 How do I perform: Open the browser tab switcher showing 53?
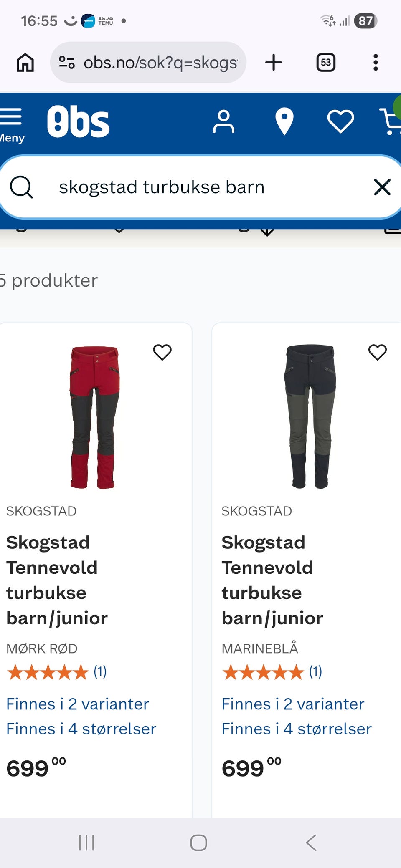[x=326, y=63]
